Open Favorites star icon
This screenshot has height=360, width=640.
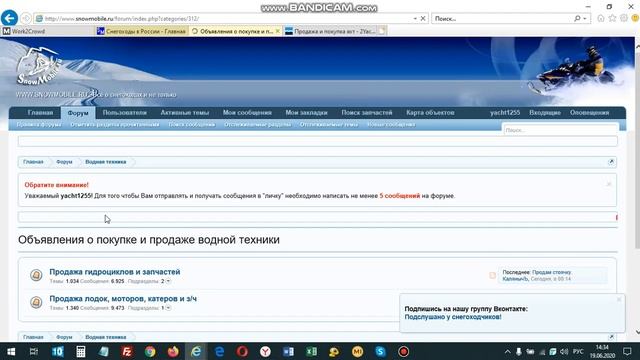(612, 18)
